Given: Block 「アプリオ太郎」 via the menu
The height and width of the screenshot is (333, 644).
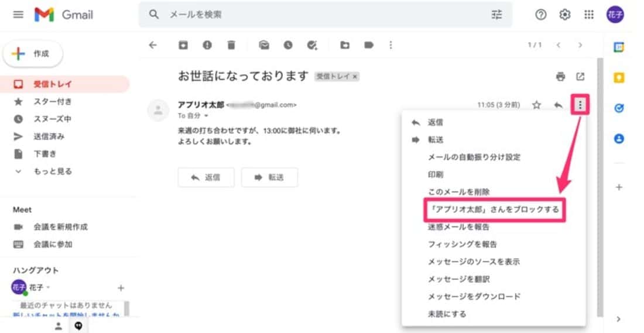Looking at the screenshot, I should [494, 210].
